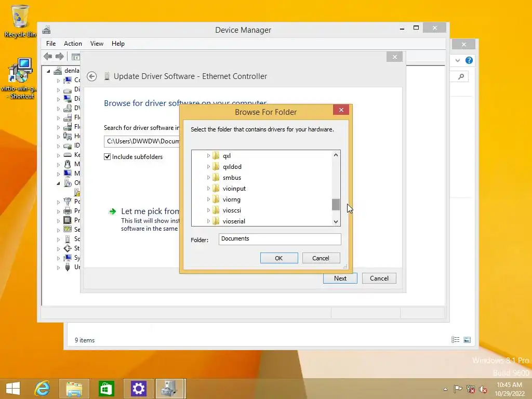Click the muted volume tray icon
This screenshot has height=399, width=532.
483,389
